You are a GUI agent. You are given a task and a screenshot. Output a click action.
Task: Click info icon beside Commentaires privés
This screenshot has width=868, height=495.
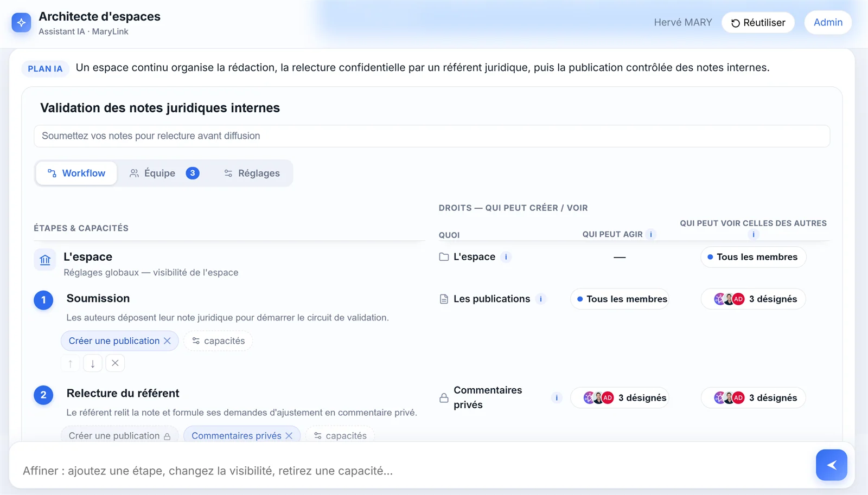pyautogui.click(x=557, y=398)
